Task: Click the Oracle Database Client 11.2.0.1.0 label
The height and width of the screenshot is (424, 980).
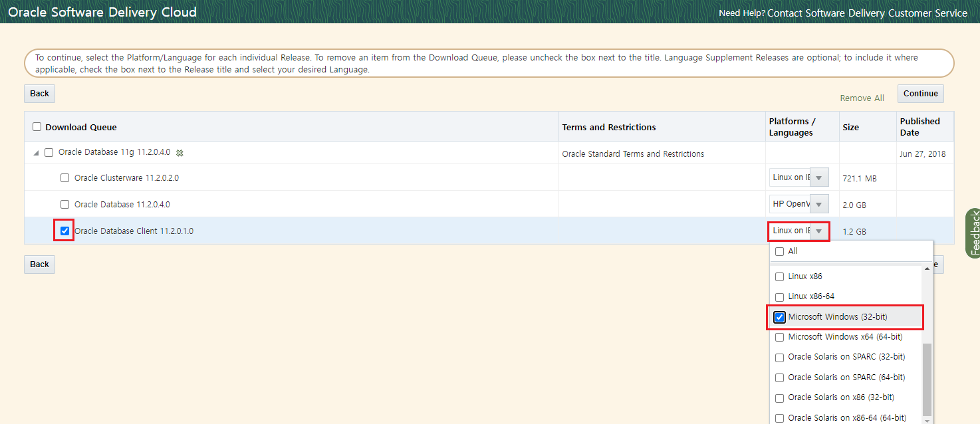Action: [134, 231]
